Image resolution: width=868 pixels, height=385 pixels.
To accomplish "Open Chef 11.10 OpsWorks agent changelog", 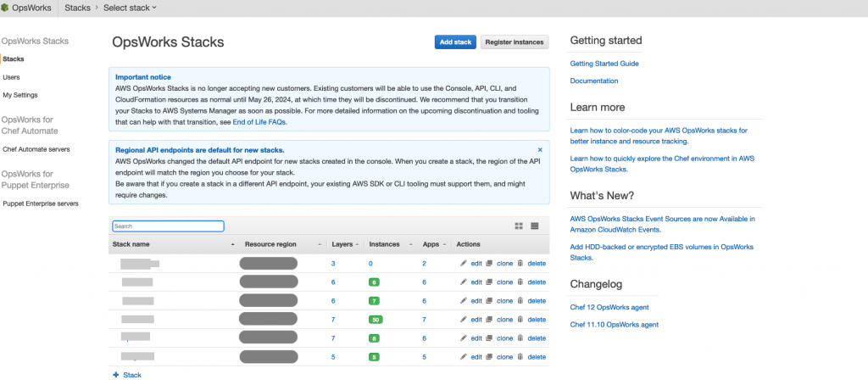I will 615,325.
